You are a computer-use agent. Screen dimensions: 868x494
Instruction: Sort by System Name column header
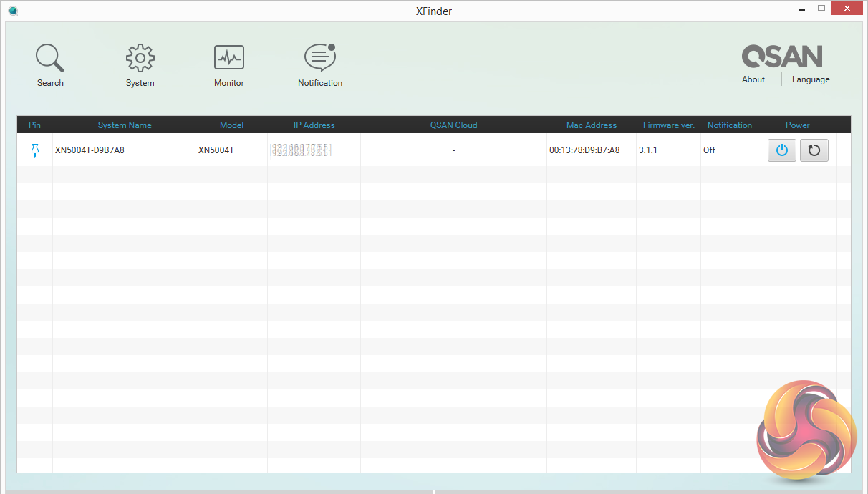(x=125, y=125)
